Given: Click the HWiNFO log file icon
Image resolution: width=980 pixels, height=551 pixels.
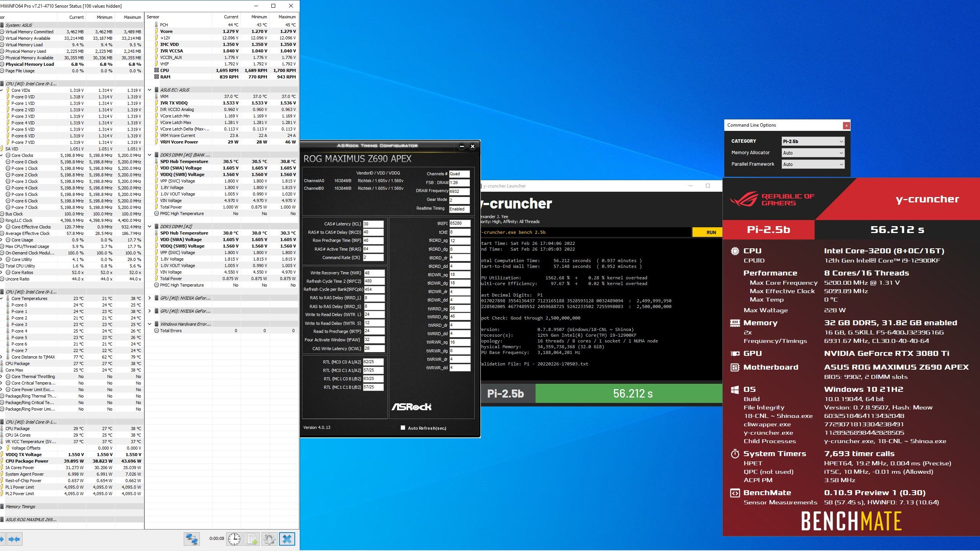Looking at the screenshot, I should click(x=252, y=539).
